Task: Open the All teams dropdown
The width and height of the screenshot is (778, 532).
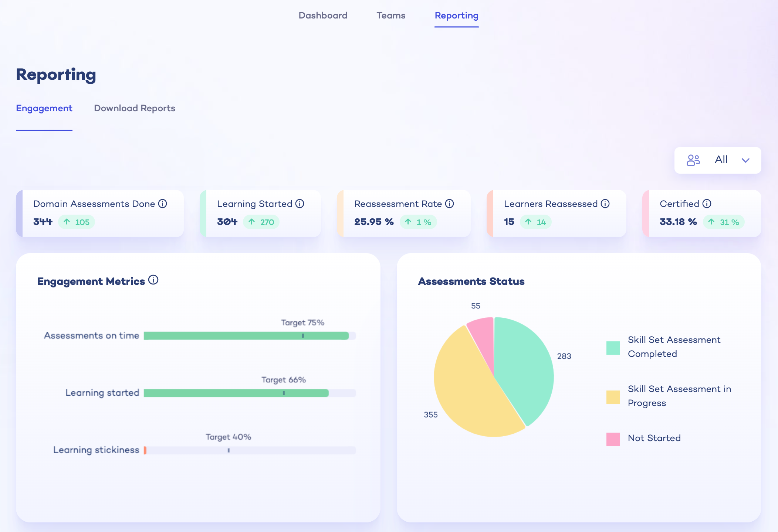Action: (717, 160)
